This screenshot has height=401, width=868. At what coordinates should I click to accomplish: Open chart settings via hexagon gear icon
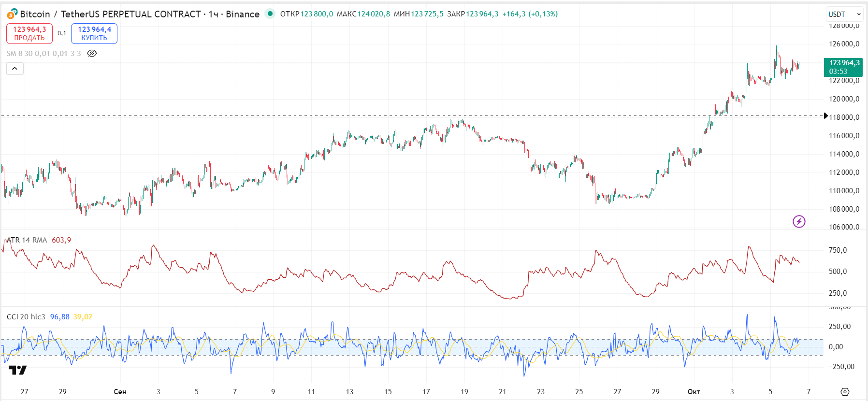click(x=845, y=392)
